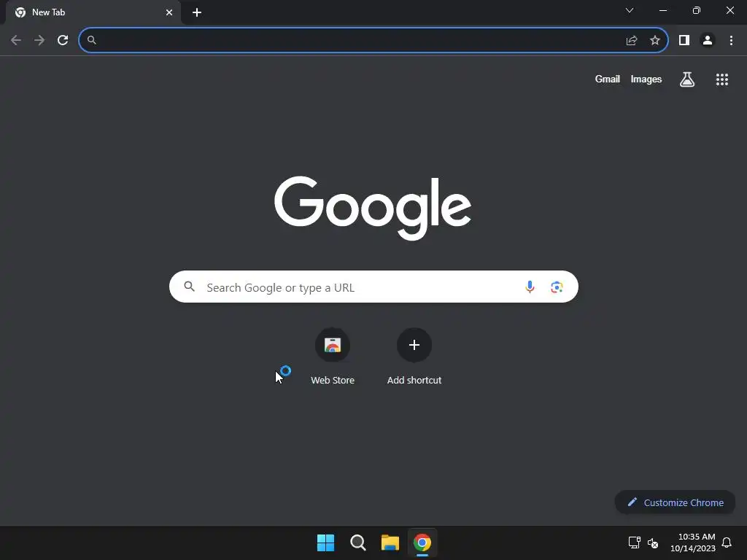Launch File Explorer from taskbar
Screen dimensions: 747x560
pos(390,542)
